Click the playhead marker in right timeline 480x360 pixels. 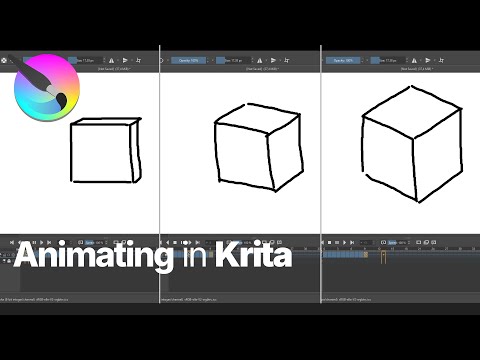pyautogui.click(x=383, y=257)
